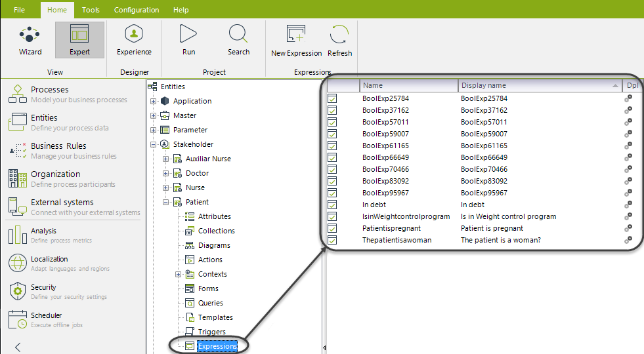Open the File menu
The width and height of the screenshot is (644, 354).
point(19,10)
